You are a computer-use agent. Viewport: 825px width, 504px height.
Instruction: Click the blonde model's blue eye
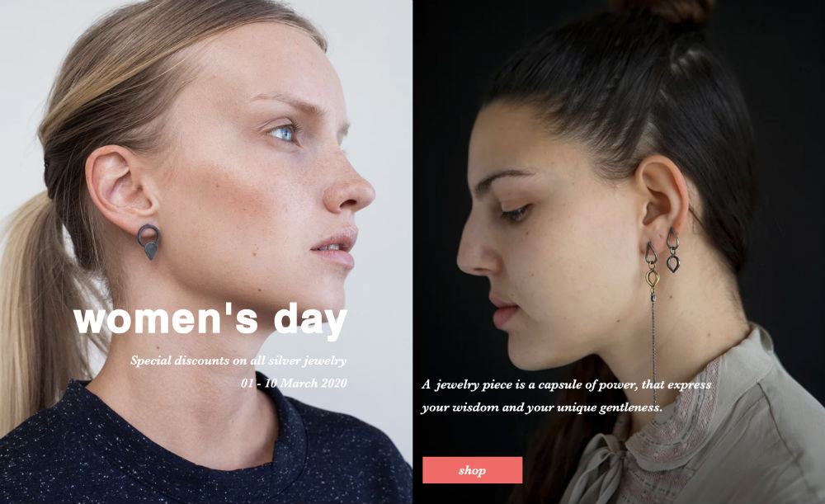click(x=282, y=133)
